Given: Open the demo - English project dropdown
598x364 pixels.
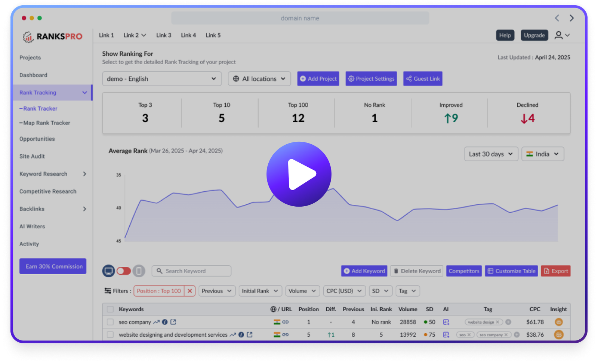Looking at the screenshot, I should (161, 79).
